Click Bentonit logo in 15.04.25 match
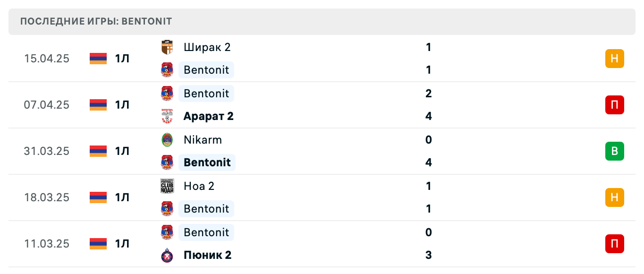This screenshot has width=644, height=274. pyautogui.click(x=167, y=70)
